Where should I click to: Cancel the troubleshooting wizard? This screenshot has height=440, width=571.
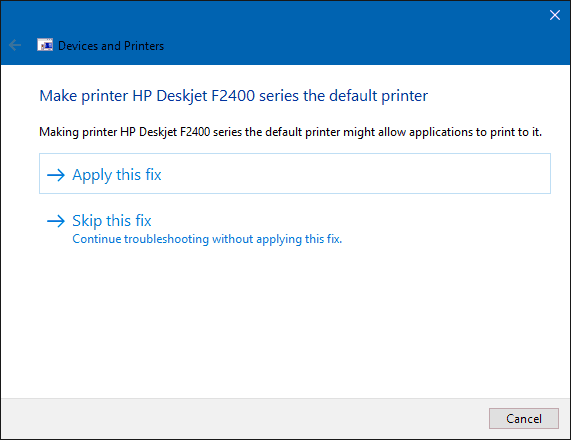(x=524, y=418)
